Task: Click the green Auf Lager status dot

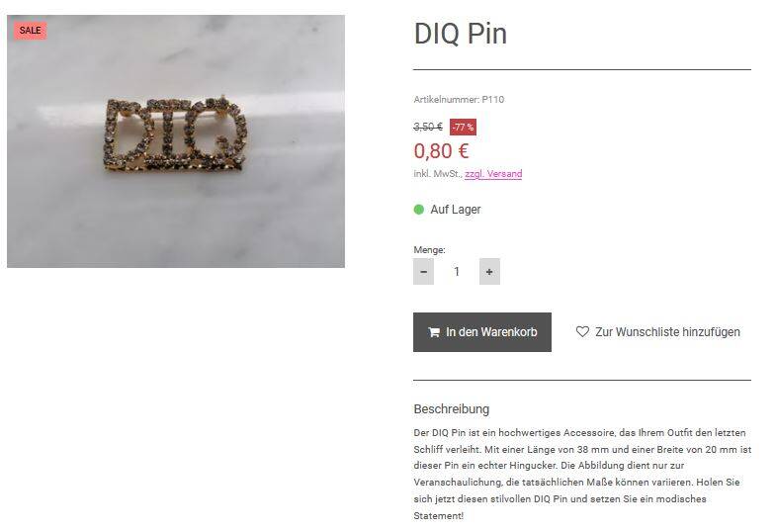Action: click(x=419, y=210)
